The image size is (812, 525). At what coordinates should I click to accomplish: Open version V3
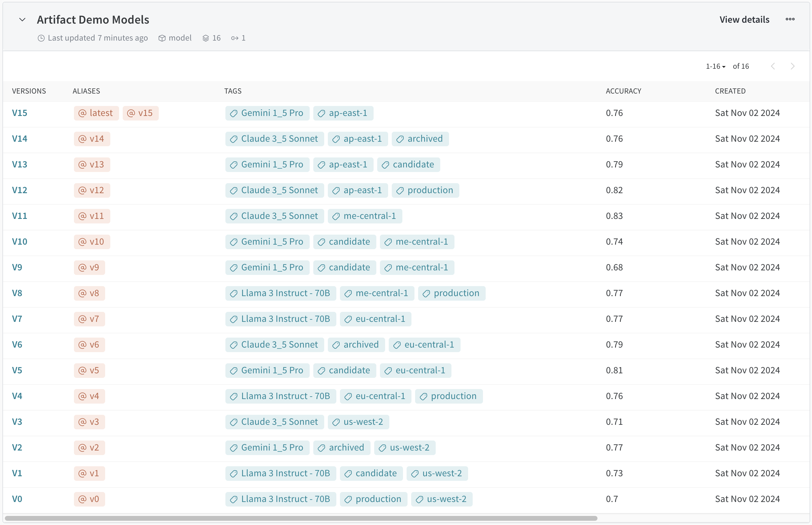coord(17,422)
